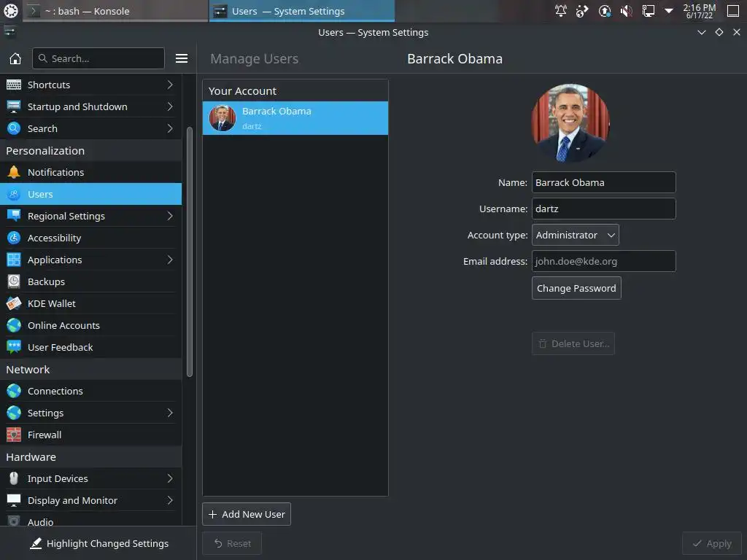Click the window settings title icon
Viewport: 747px width, 560px height.
tap(9, 32)
